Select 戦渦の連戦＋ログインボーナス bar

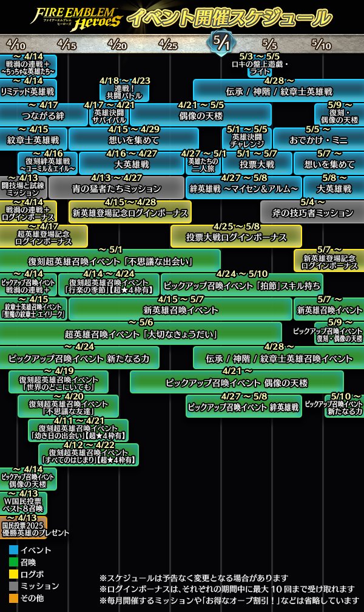(28, 213)
